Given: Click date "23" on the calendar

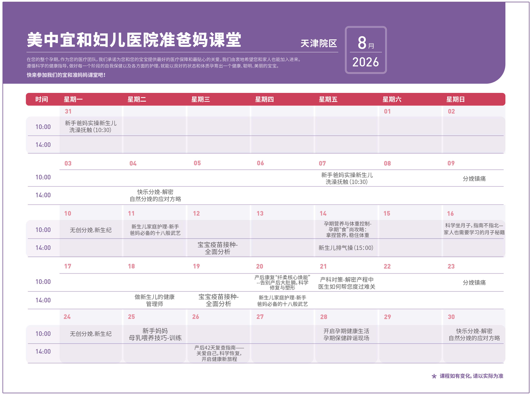Looking at the screenshot, I should [451, 266].
